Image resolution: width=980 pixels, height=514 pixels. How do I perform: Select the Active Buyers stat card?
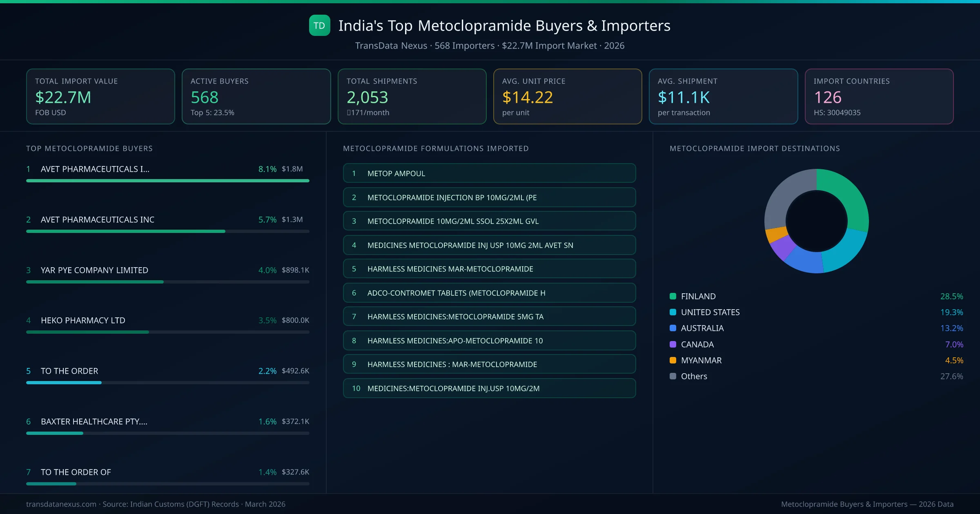256,96
